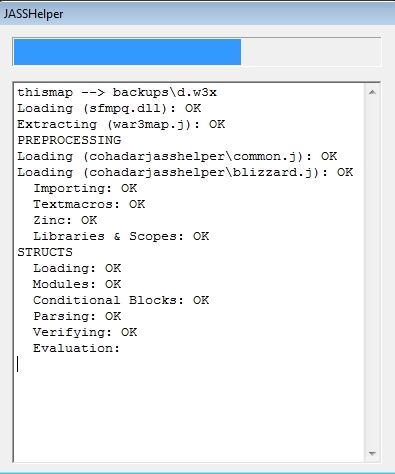
Task: Click the 'Zinc: OK' log line
Action: [x=65, y=220]
